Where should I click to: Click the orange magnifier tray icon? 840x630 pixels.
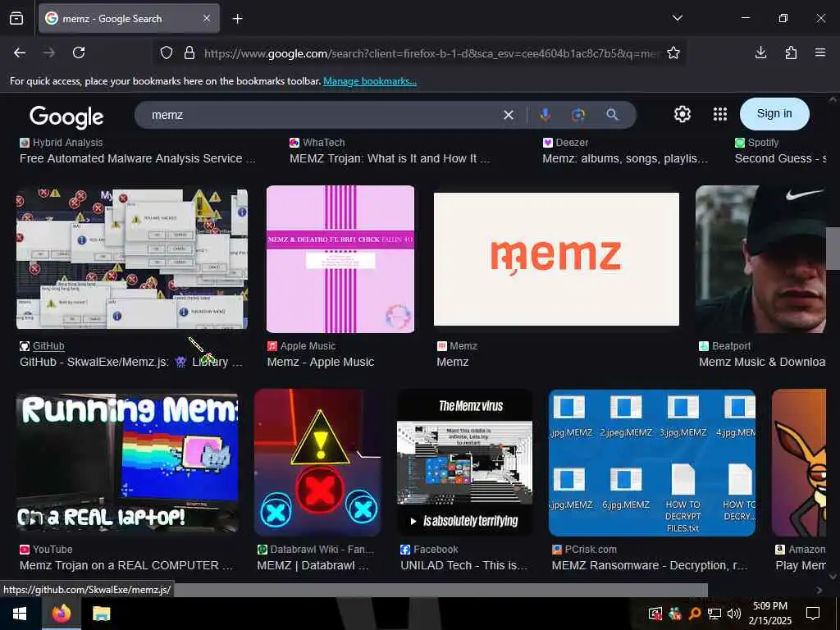tap(694, 614)
